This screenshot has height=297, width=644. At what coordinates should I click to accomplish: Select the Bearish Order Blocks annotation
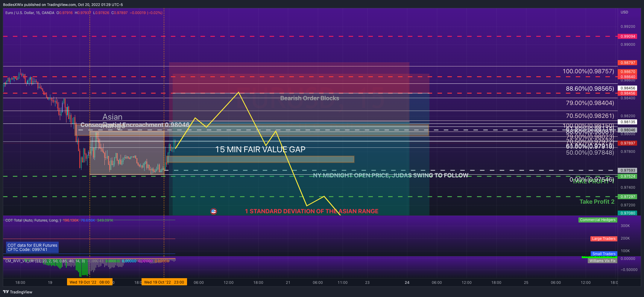tap(310, 98)
